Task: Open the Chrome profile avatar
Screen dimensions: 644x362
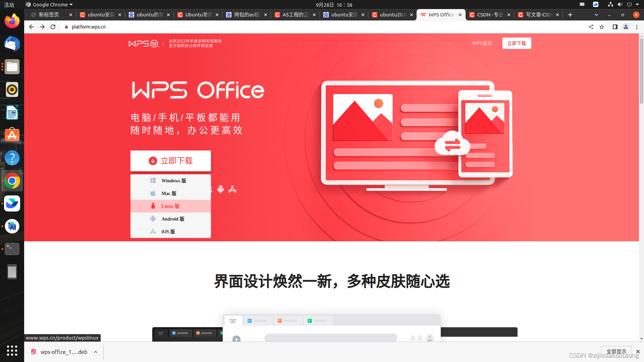Action: 626,27
